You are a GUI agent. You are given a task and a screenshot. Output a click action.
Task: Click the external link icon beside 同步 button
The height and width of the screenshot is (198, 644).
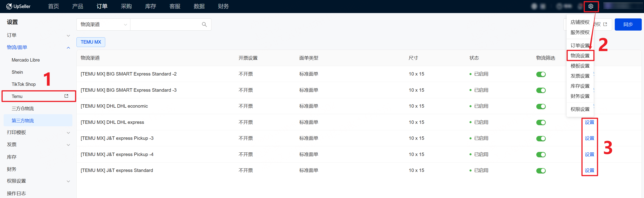[605, 24]
